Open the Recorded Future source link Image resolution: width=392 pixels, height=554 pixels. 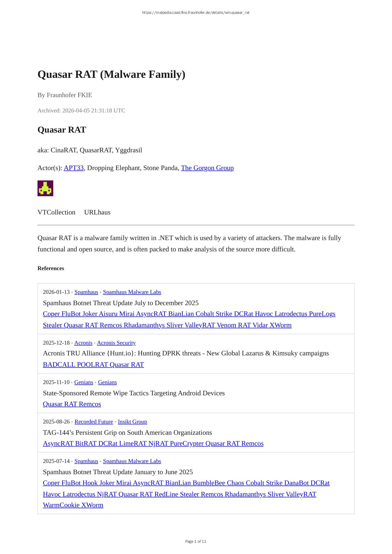[x=94, y=422]
